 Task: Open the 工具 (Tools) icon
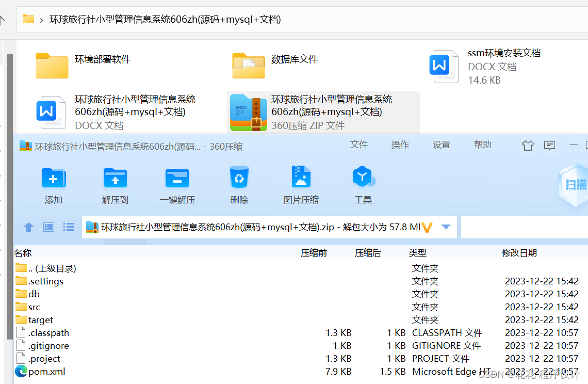(363, 177)
